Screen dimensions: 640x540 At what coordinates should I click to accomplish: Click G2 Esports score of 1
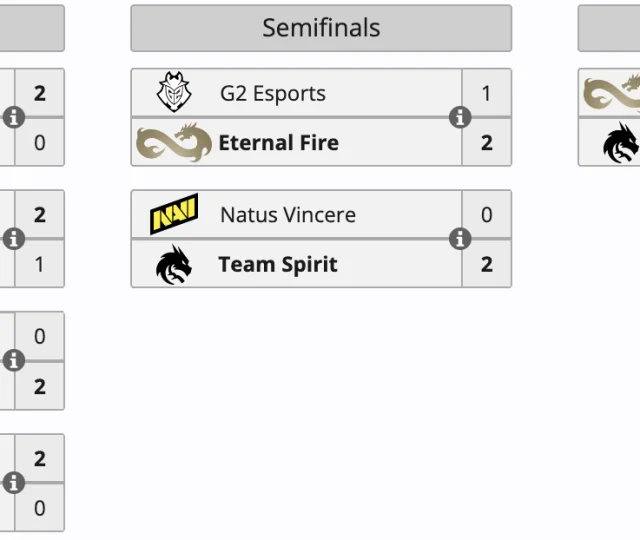(487, 94)
